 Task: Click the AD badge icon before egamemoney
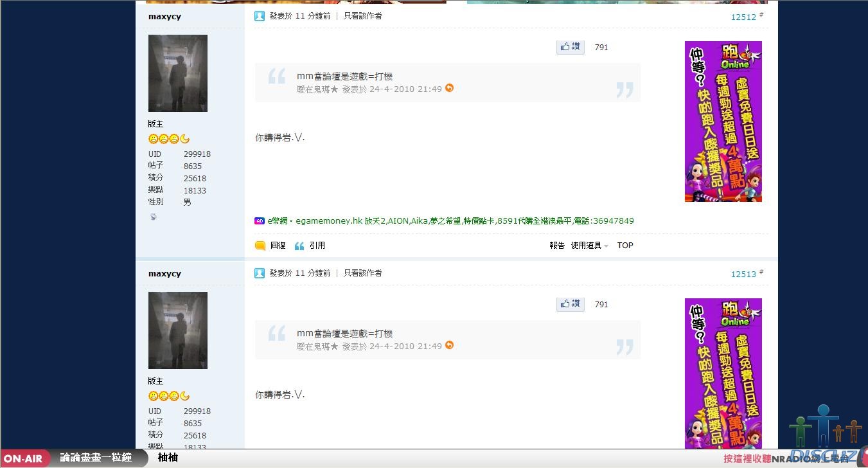click(260, 221)
